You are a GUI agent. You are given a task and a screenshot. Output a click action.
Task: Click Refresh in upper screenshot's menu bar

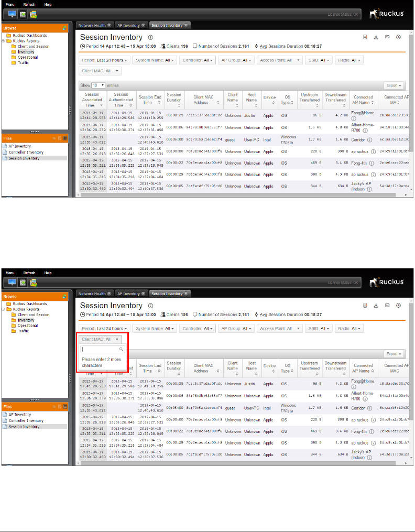[29, 4]
